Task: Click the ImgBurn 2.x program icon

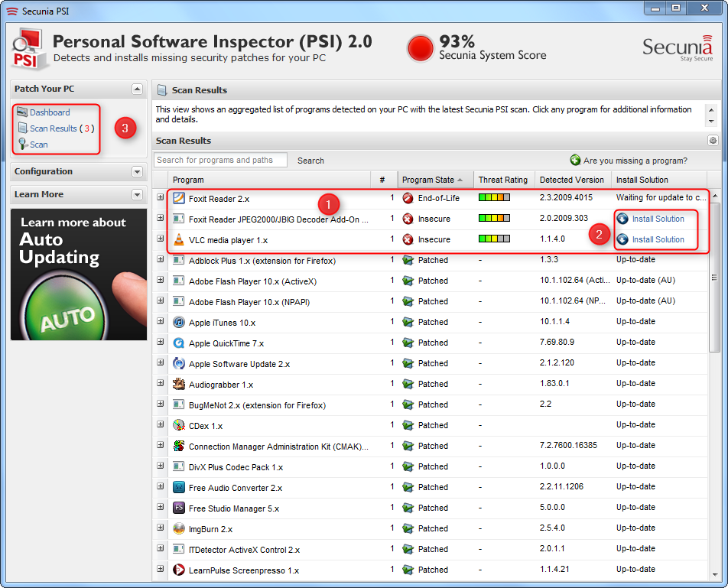Action: pos(179,528)
